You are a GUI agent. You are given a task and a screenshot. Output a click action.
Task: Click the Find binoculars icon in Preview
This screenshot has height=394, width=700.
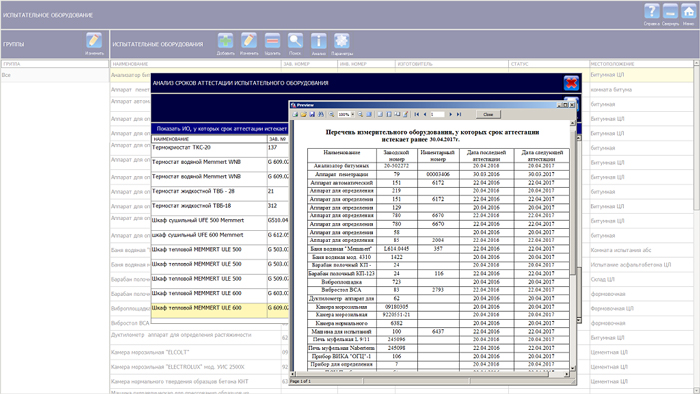(321, 114)
